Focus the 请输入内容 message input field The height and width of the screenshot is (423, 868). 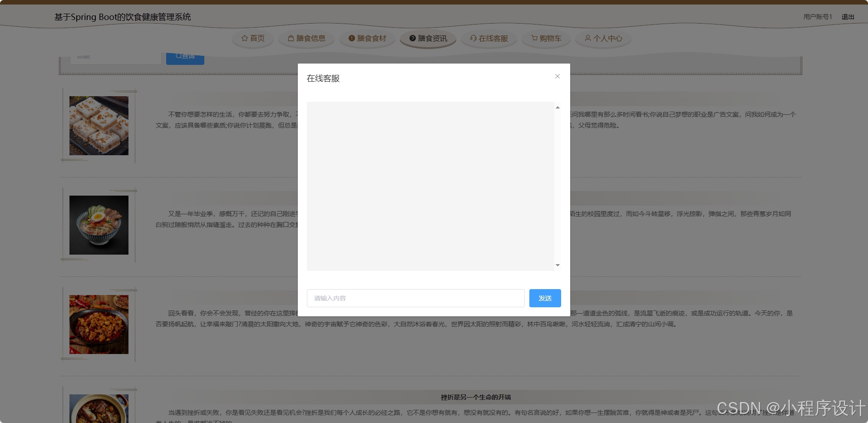point(415,298)
